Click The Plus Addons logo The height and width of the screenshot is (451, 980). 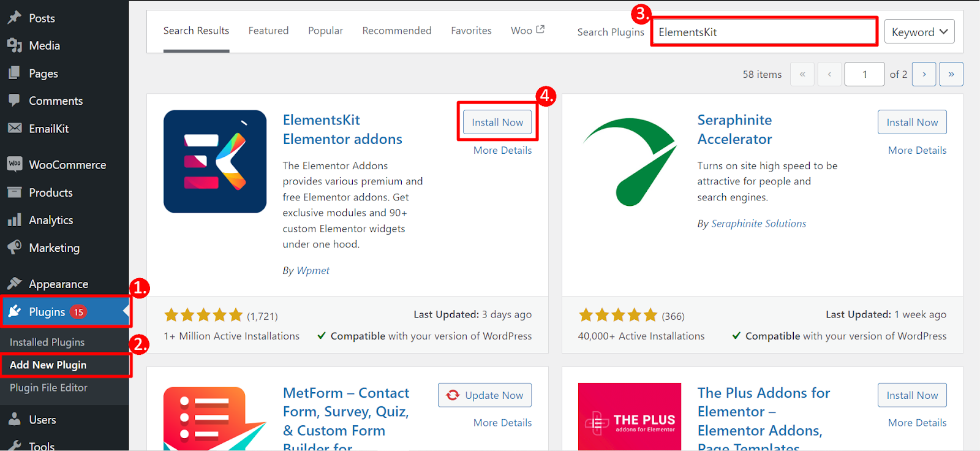630,417
